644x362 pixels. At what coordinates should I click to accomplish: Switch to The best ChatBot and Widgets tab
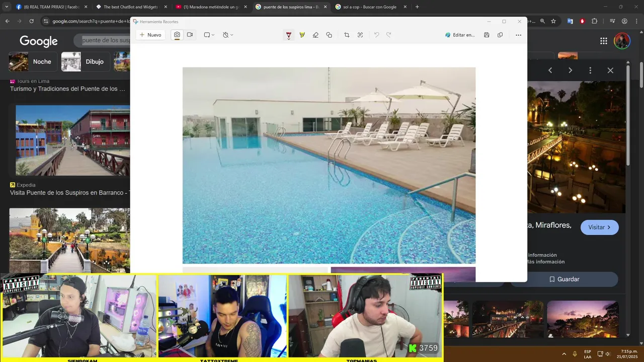click(x=131, y=7)
